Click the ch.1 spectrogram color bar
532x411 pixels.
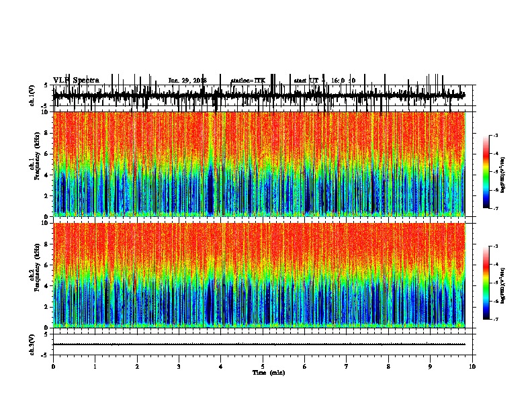tap(486, 172)
